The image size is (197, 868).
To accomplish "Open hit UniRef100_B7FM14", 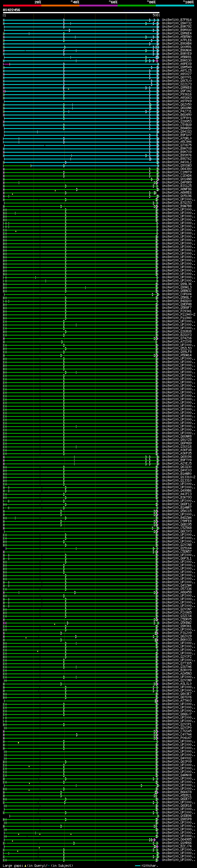I will pos(176,20).
